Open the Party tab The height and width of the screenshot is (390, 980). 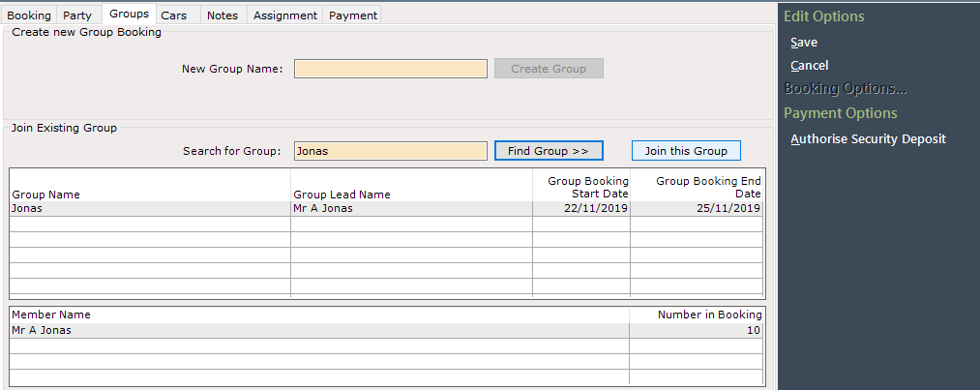coord(77,15)
